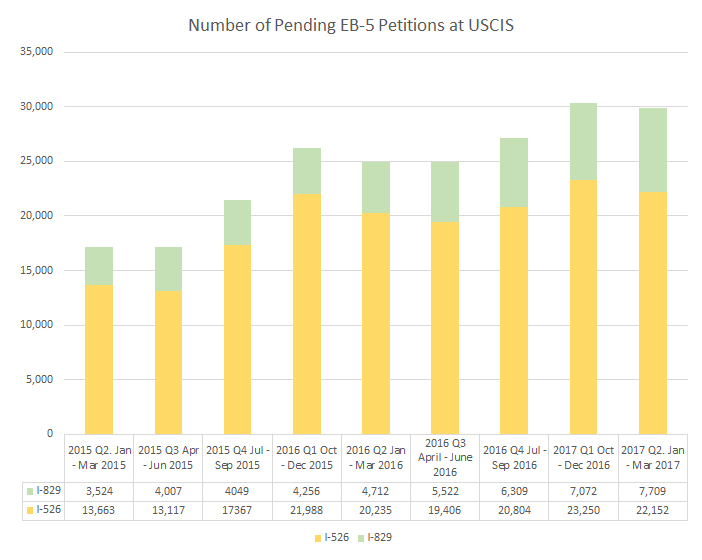The width and height of the screenshot is (702, 560).
Task: Click the chart title text
Action: pyautogui.click(x=351, y=23)
